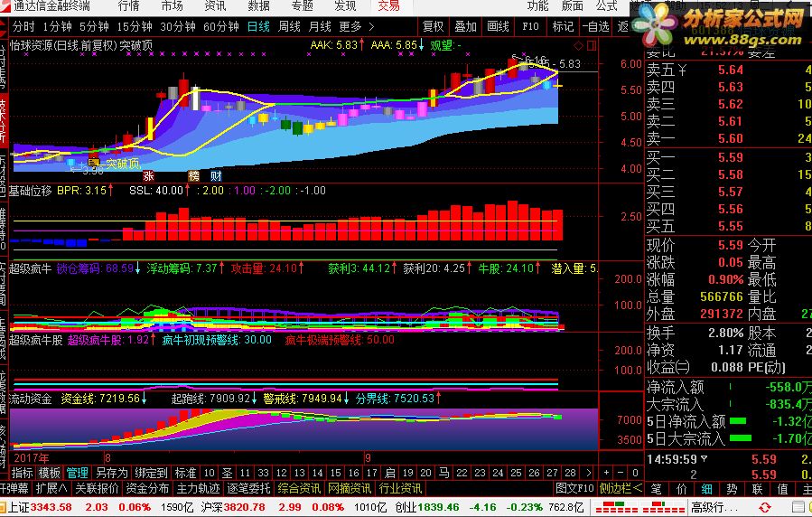Viewport: 812px width, 517px height.
Task: Click the red refresh icon in status bar
Action: pyautogui.click(x=764, y=507)
